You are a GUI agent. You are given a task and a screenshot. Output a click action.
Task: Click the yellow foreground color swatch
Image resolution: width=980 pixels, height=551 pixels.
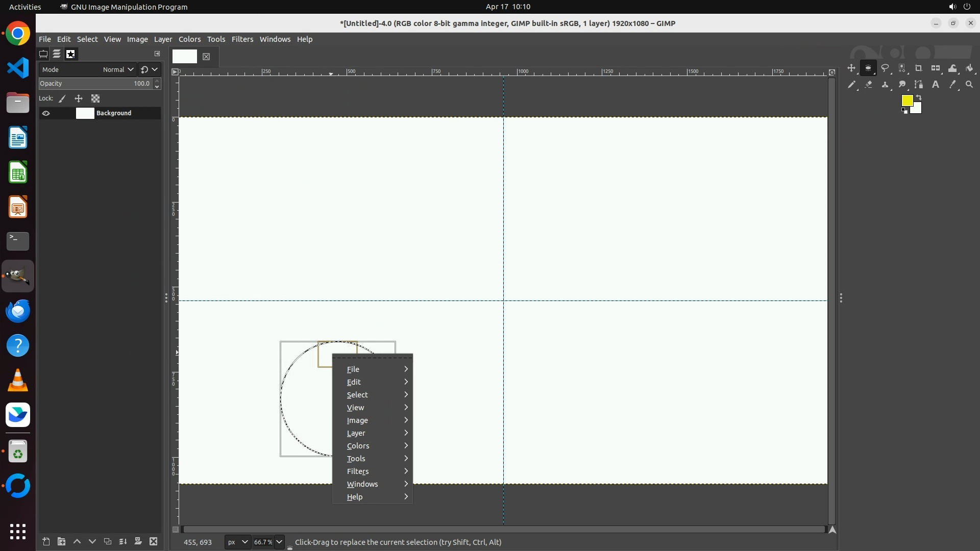click(906, 101)
